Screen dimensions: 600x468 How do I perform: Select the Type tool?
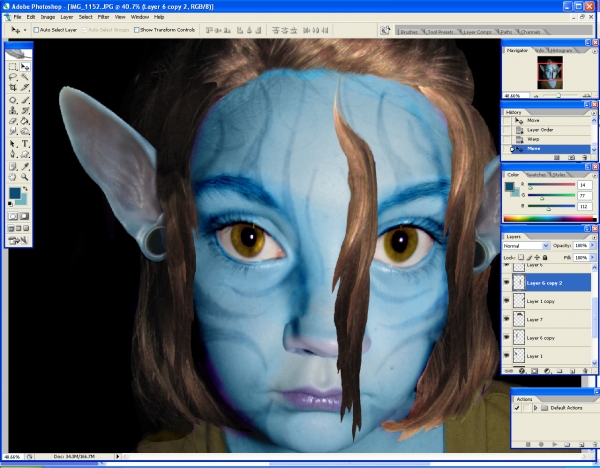pyautogui.click(x=25, y=144)
